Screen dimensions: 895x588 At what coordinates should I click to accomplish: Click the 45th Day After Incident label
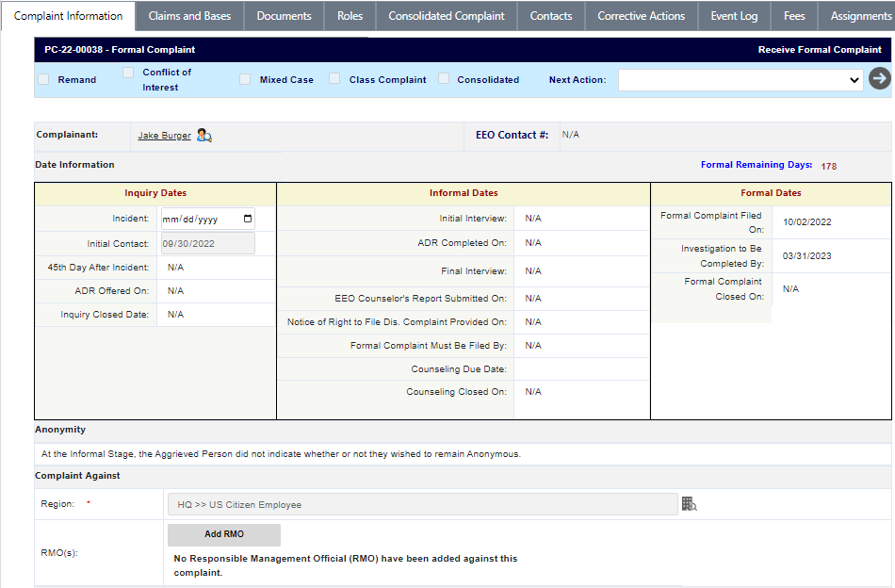[x=98, y=268]
